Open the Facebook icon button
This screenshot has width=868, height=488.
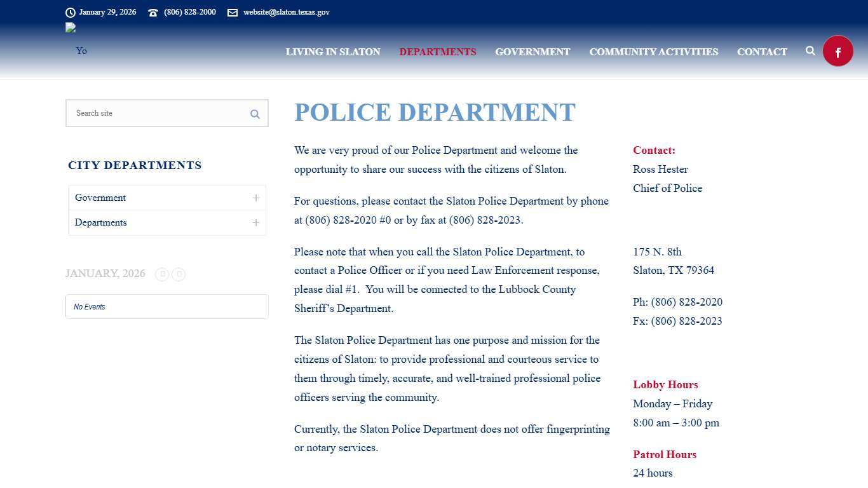(x=837, y=51)
